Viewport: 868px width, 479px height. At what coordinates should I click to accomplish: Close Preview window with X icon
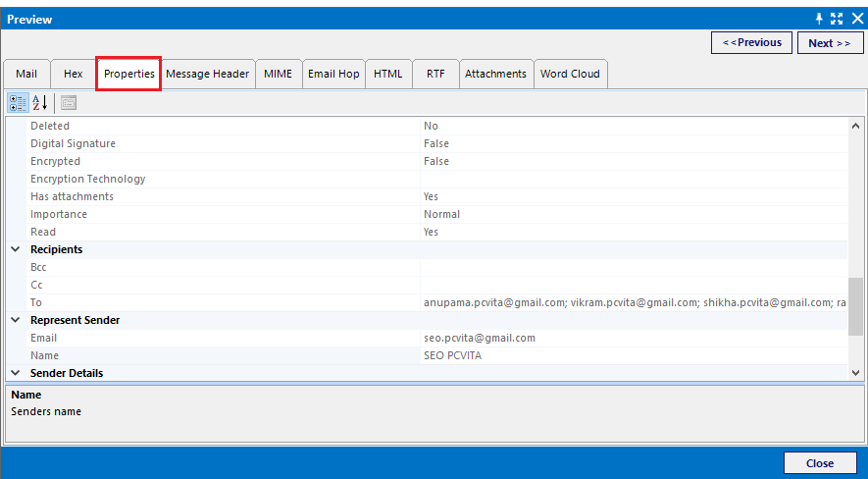pos(857,19)
